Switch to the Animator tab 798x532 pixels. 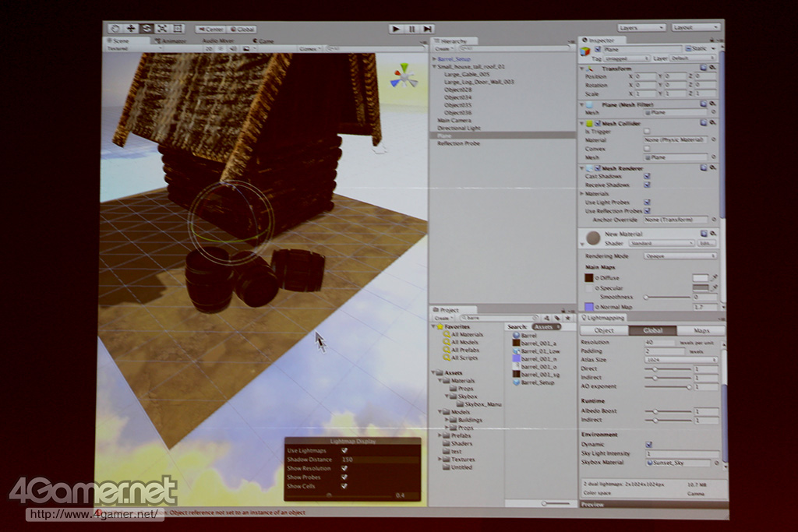tap(171, 41)
